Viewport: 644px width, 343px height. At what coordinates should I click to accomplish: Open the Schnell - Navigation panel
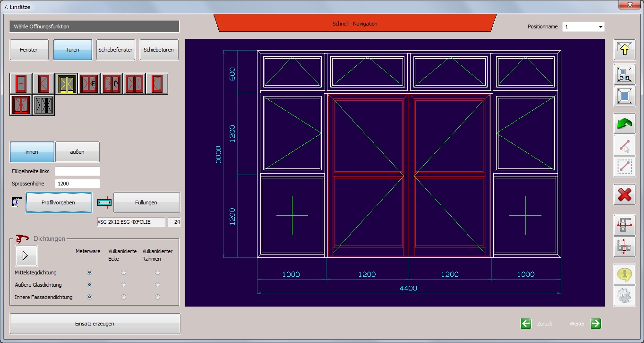pos(355,24)
